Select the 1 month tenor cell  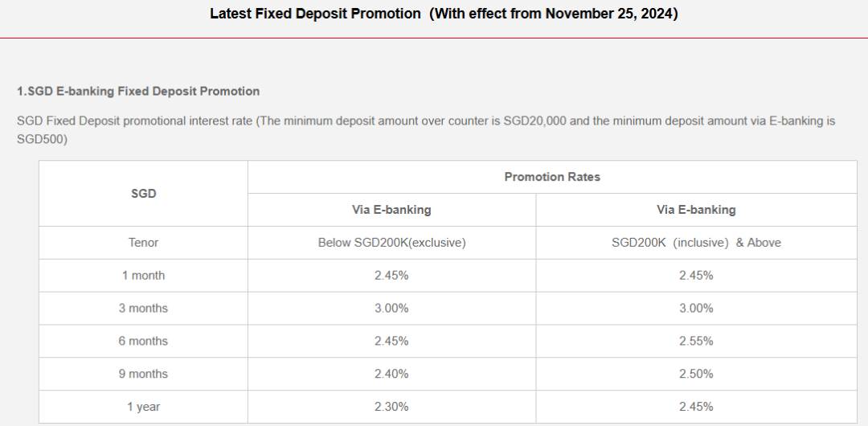point(143,276)
